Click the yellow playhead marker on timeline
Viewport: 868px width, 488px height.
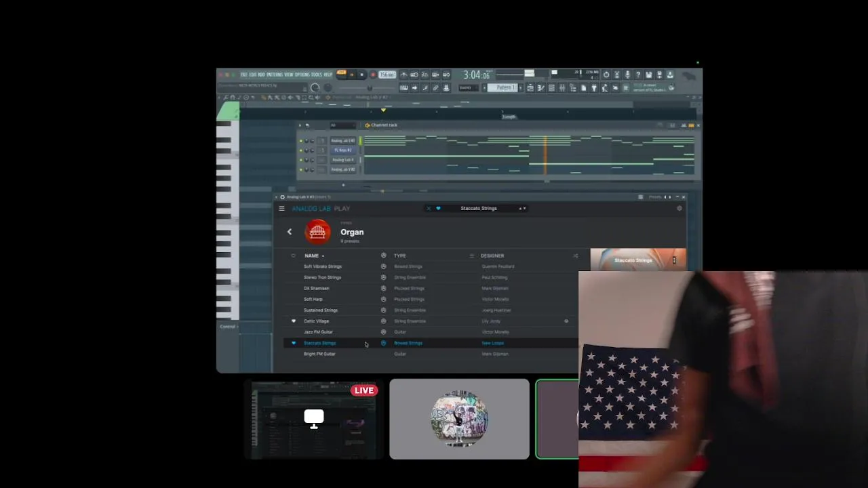(x=383, y=110)
